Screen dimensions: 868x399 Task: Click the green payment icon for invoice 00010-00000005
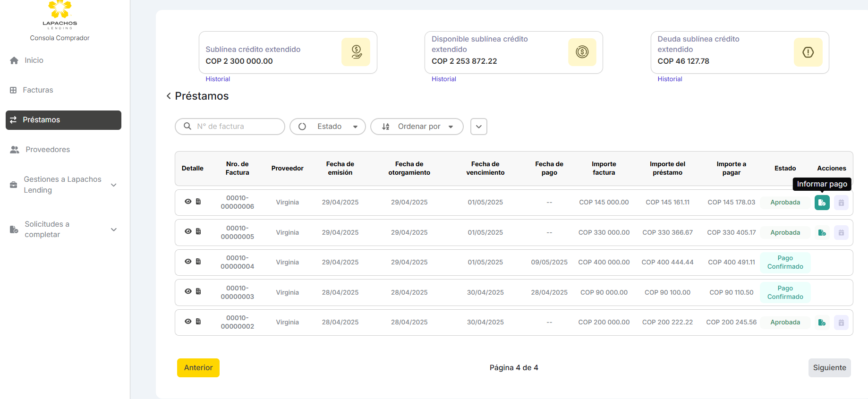coord(822,233)
